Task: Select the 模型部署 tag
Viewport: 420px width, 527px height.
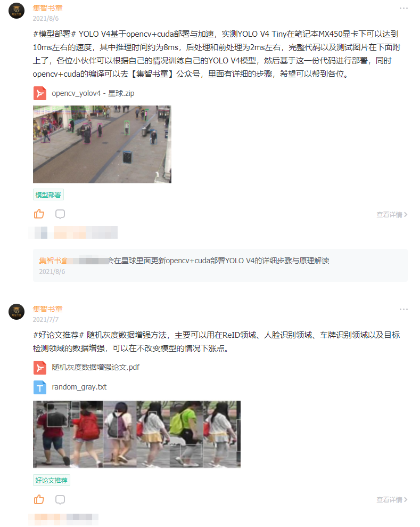Action: coord(48,194)
